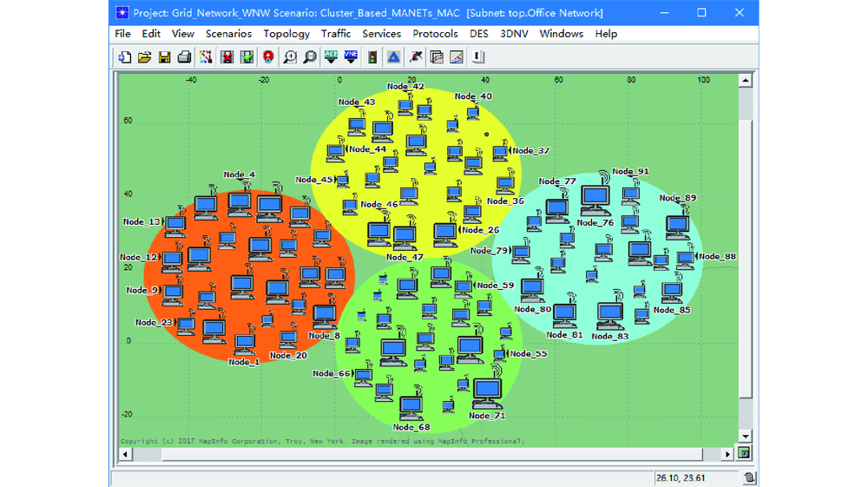Open the DES menu
Screen dimensions: 868x487
click(x=478, y=34)
